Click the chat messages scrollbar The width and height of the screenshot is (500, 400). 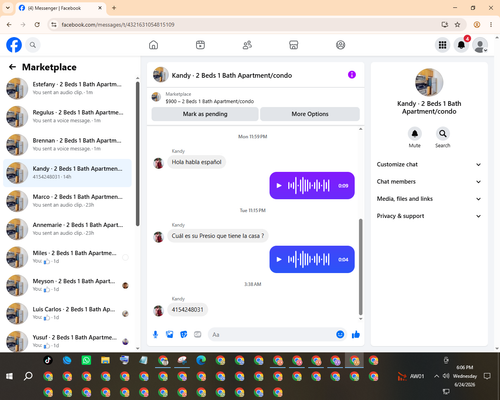point(360,267)
